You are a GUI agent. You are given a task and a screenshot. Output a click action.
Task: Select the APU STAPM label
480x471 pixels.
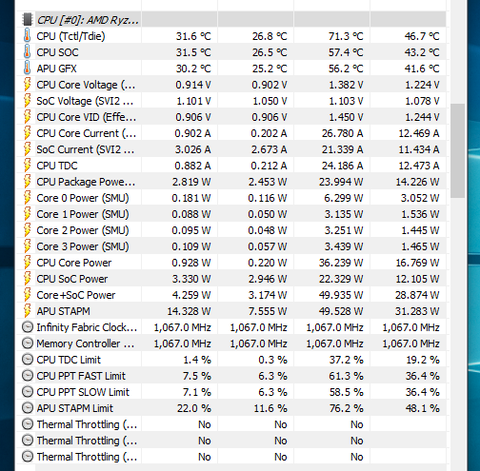(63, 311)
